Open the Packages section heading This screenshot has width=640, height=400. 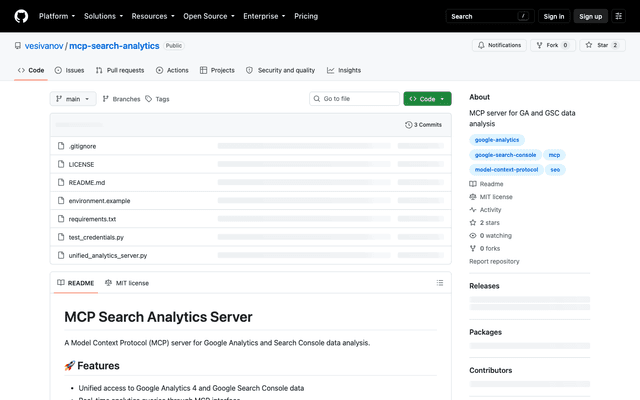(485, 332)
